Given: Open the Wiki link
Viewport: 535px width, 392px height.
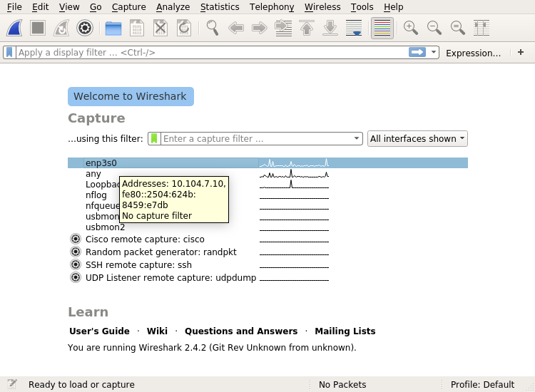Looking at the screenshot, I should click(x=157, y=331).
